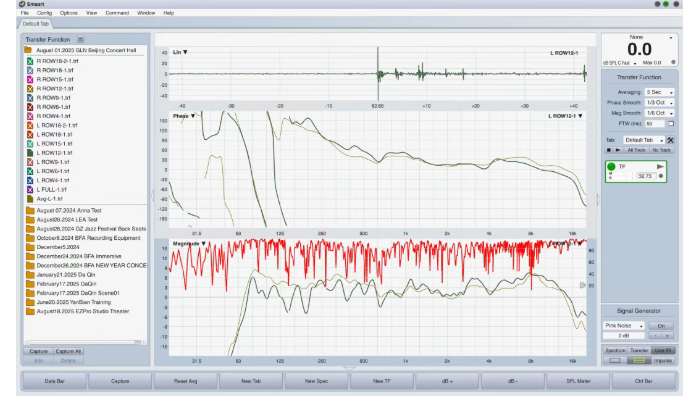The image size is (700, 402).
Task: Click the tab settings tools icon
Action: pyautogui.click(x=671, y=140)
